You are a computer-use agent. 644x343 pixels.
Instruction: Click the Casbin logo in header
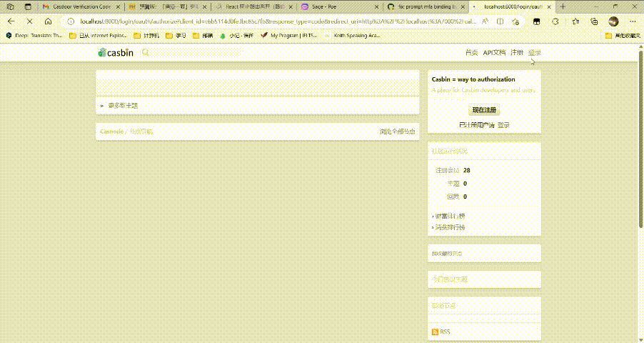116,52
